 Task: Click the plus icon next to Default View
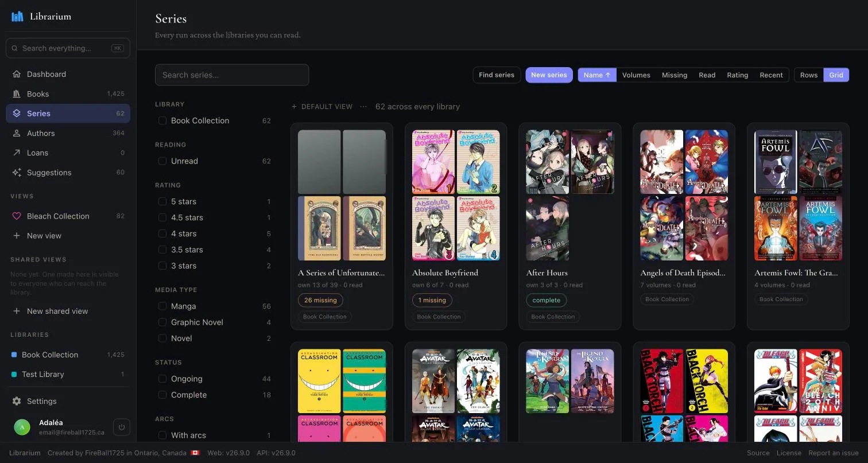[294, 107]
